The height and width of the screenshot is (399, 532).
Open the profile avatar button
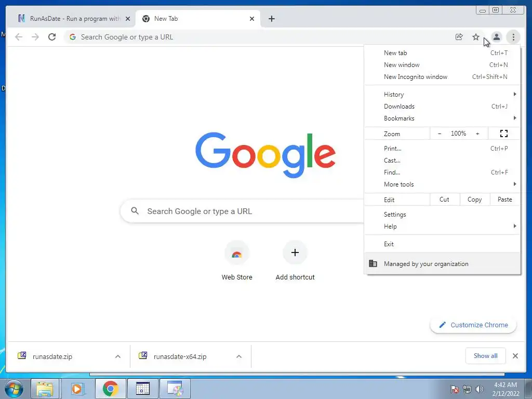pyautogui.click(x=496, y=37)
